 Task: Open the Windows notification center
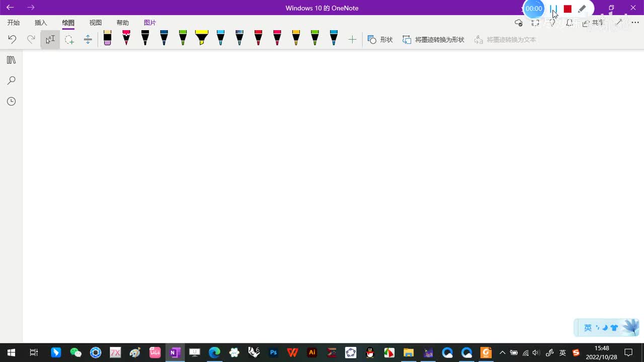[x=628, y=352]
